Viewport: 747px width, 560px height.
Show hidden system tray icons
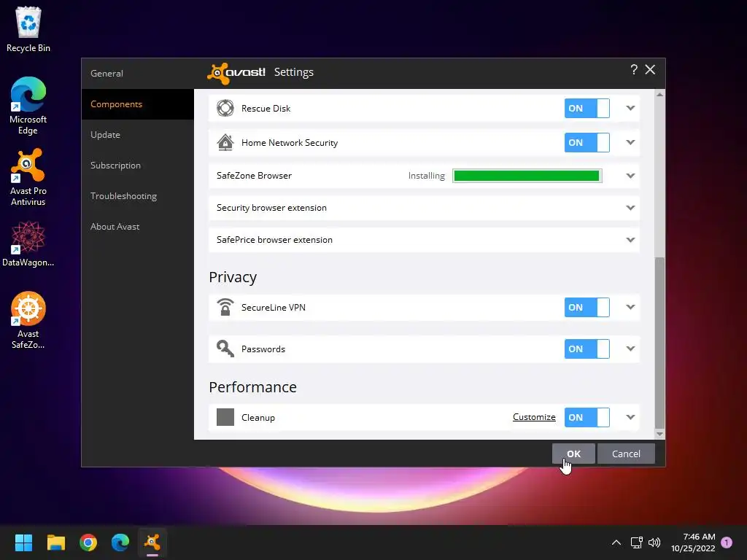616,542
